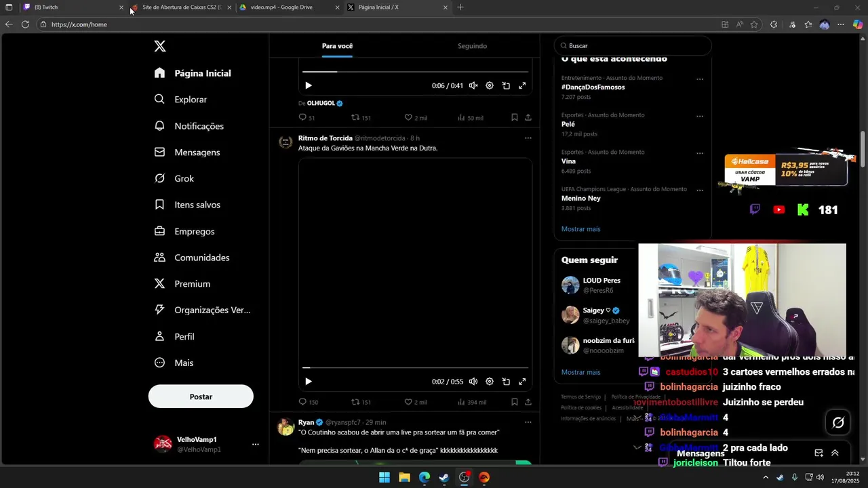The height and width of the screenshot is (488, 868).
Task: Click the Postar button
Action: (x=201, y=396)
